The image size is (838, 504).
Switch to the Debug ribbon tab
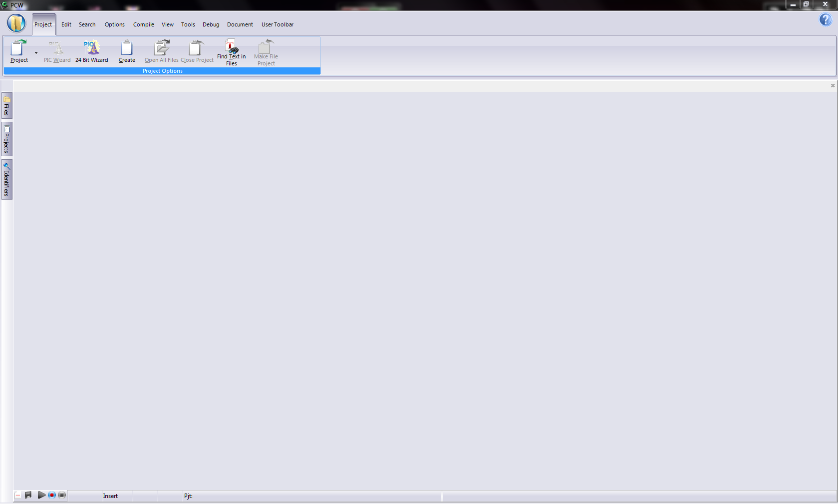(x=211, y=24)
